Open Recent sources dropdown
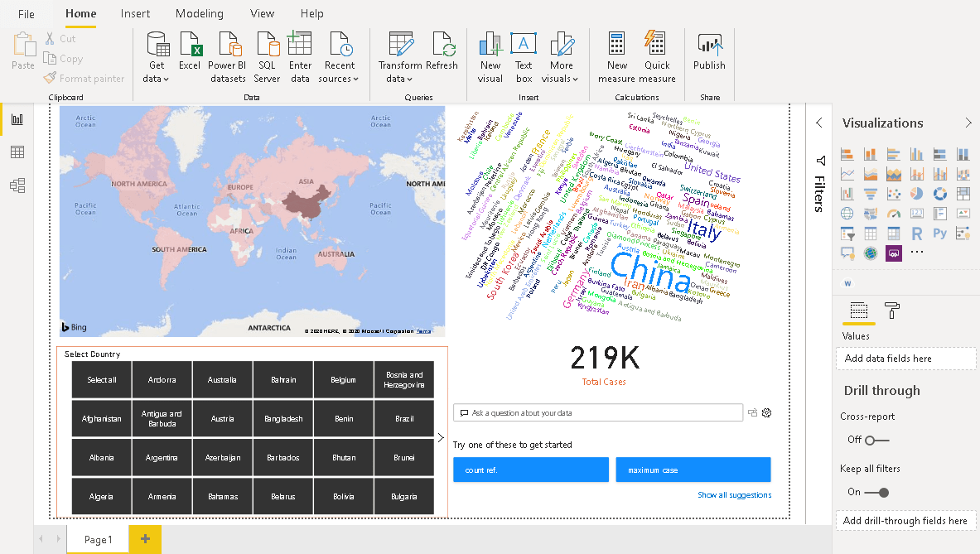Image resolution: width=980 pixels, height=554 pixels. coord(339,57)
